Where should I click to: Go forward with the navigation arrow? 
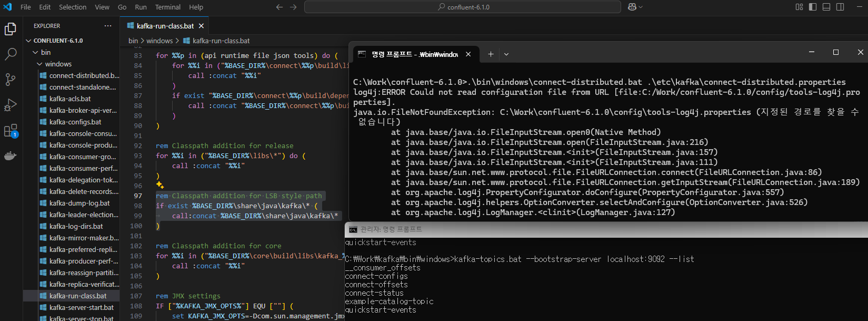(x=293, y=7)
